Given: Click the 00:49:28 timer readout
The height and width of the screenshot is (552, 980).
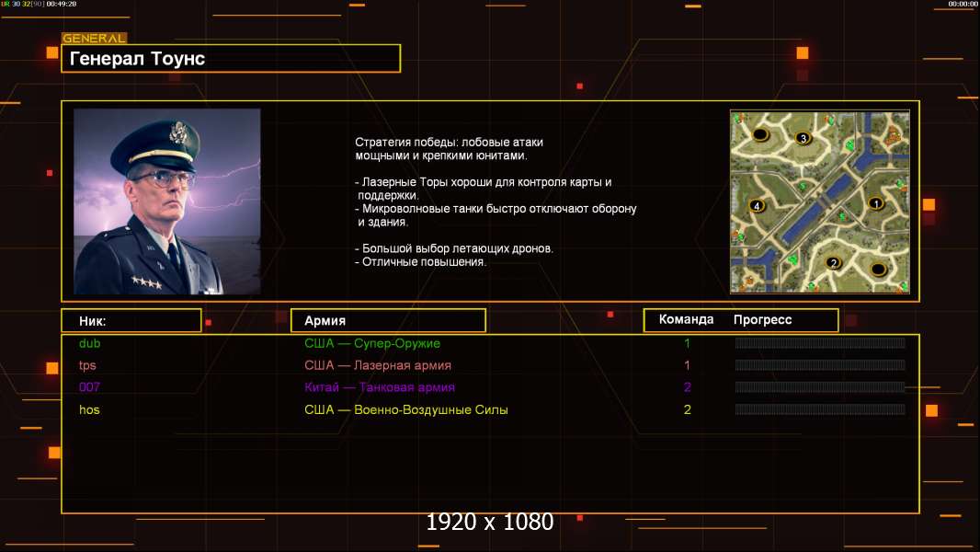Looking at the screenshot, I should point(62,4).
